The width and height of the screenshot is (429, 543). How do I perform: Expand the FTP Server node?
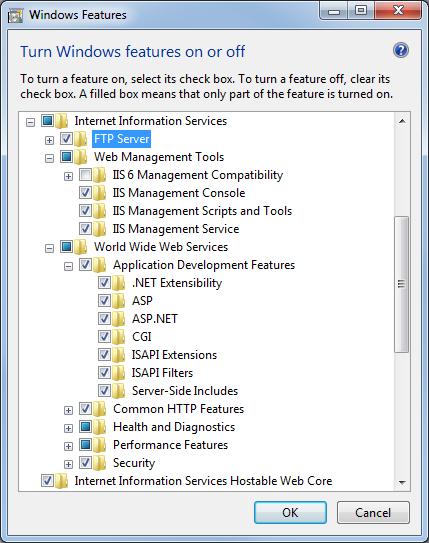coord(50,140)
